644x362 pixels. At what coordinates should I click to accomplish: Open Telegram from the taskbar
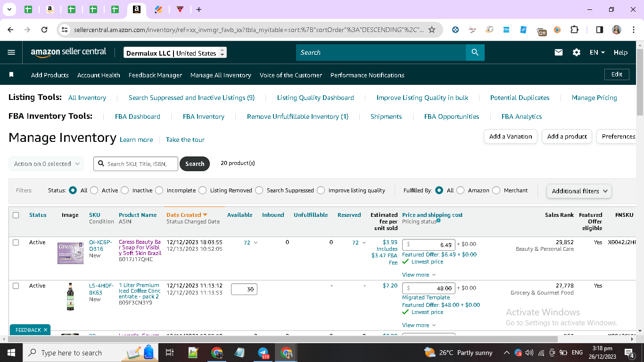[263, 353]
